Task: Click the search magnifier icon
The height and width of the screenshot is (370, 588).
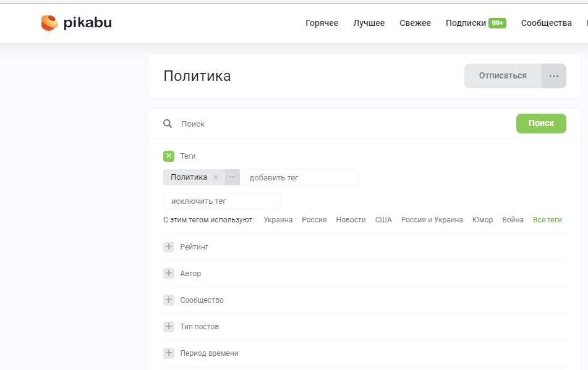Action: [168, 124]
